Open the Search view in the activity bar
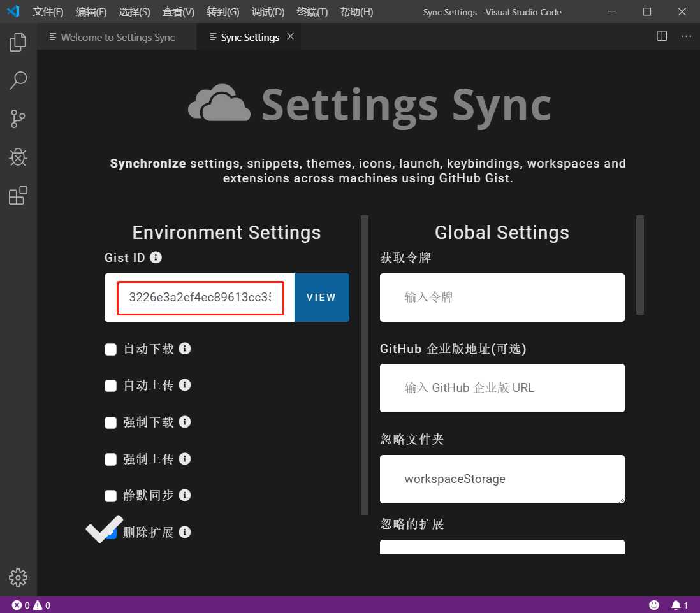This screenshot has height=613, width=700. tap(18, 81)
